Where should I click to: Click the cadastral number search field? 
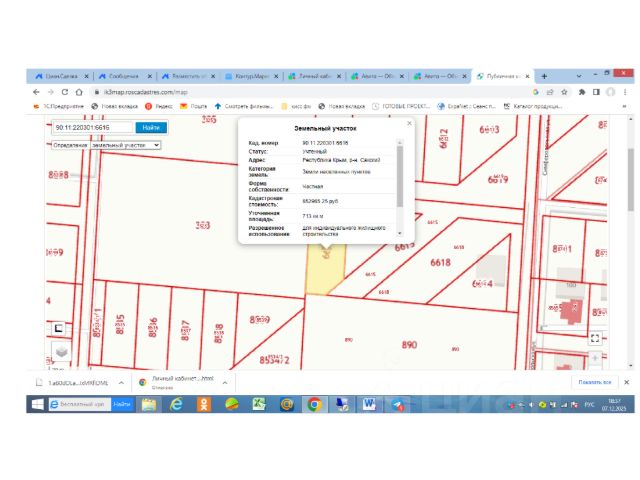coord(93,128)
